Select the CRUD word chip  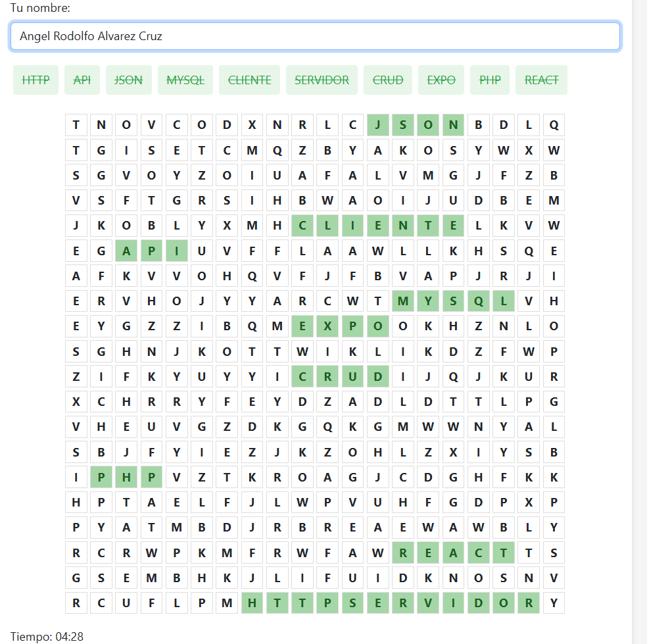pyautogui.click(x=388, y=80)
